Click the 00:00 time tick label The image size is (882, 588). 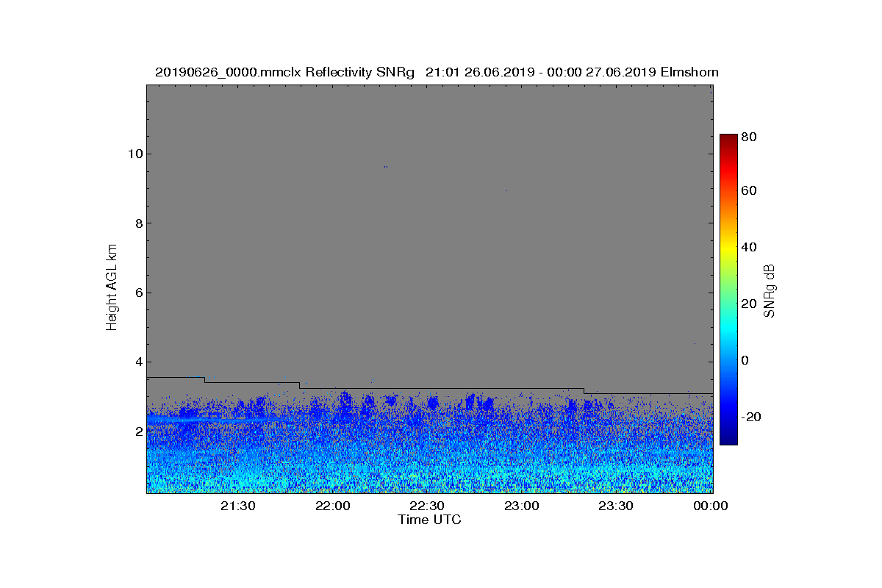point(711,506)
